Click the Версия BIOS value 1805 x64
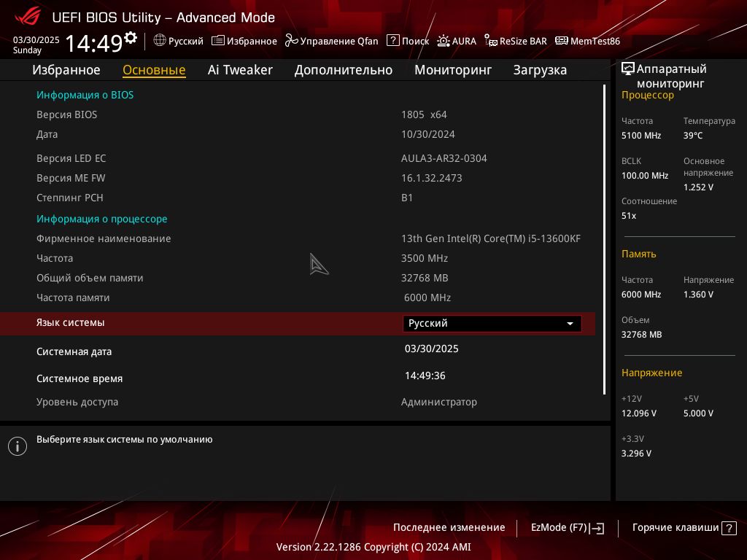 tap(424, 114)
